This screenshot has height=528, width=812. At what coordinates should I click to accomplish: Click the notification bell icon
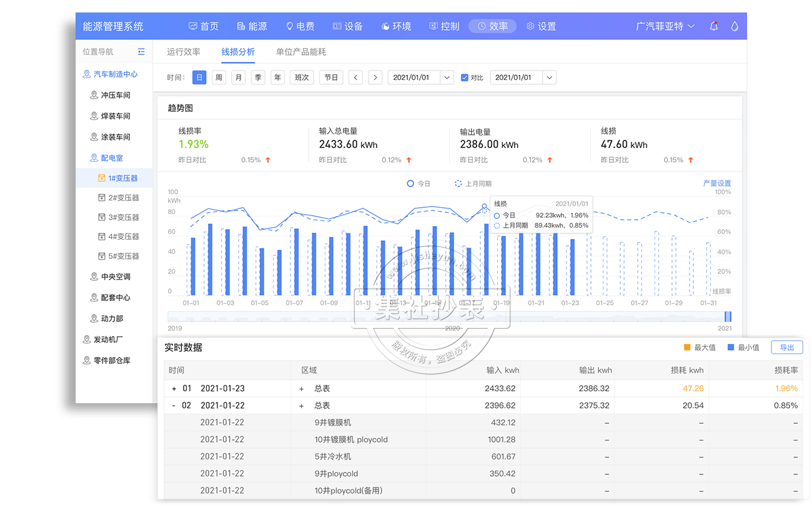pos(714,26)
